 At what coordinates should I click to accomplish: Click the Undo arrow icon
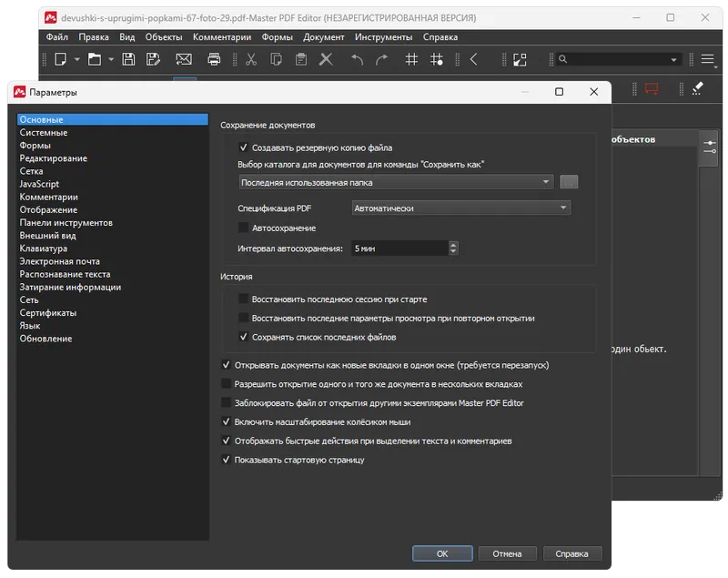357,60
